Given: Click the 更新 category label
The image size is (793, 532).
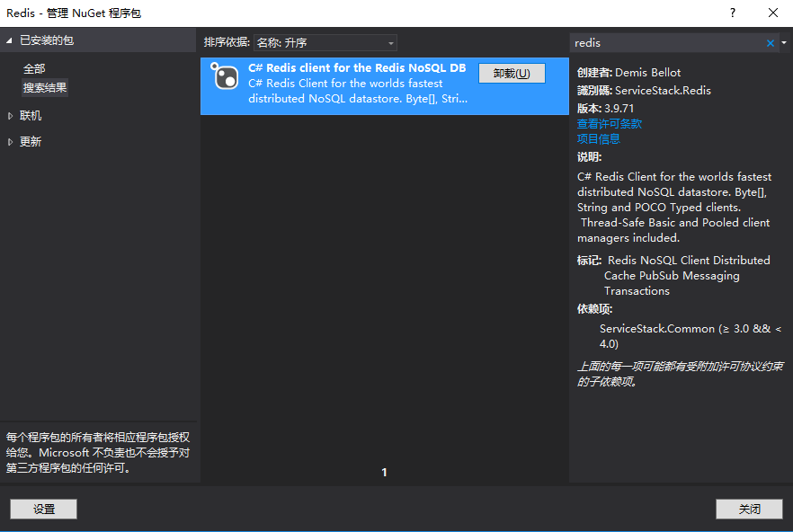Looking at the screenshot, I should coord(31,142).
